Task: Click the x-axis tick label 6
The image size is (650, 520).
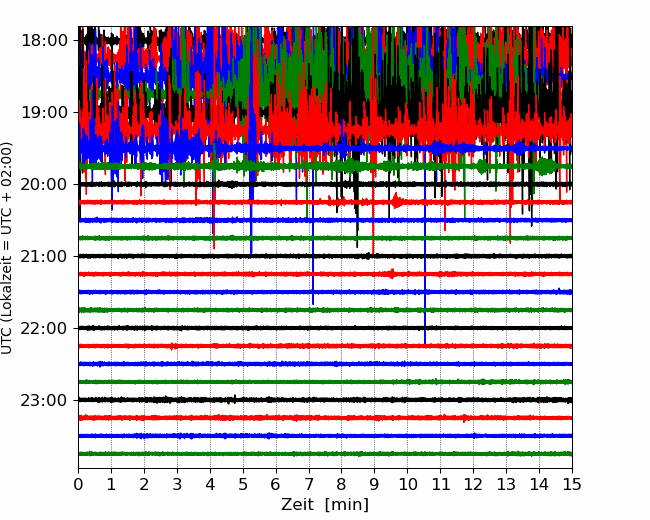Action: click(276, 484)
